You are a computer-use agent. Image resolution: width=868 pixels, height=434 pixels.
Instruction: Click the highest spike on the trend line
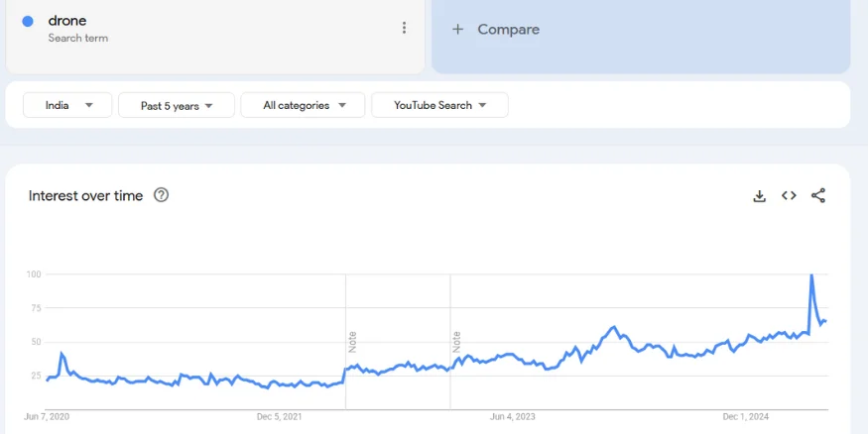[x=811, y=275]
